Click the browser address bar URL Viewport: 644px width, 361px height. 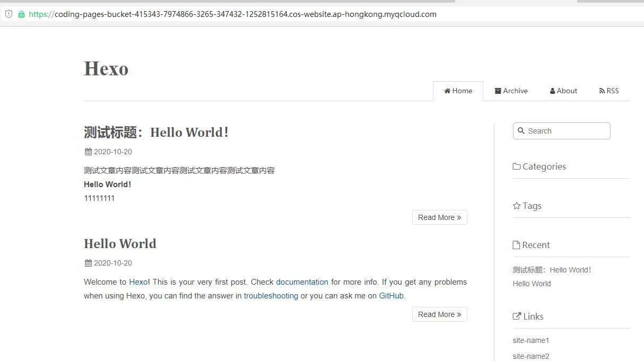click(x=232, y=14)
